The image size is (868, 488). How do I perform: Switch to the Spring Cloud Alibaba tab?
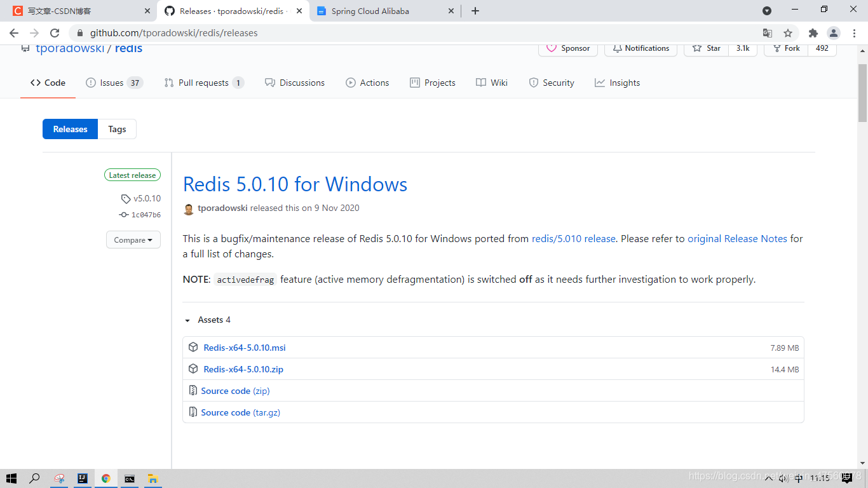click(386, 11)
